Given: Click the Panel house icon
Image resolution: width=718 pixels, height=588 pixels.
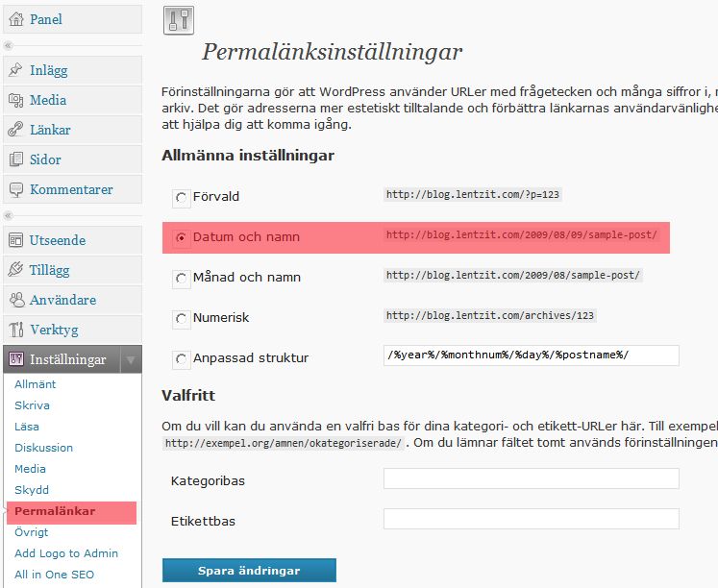Looking at the screenshot, I should pyautogui.click(x=15, y=19).
